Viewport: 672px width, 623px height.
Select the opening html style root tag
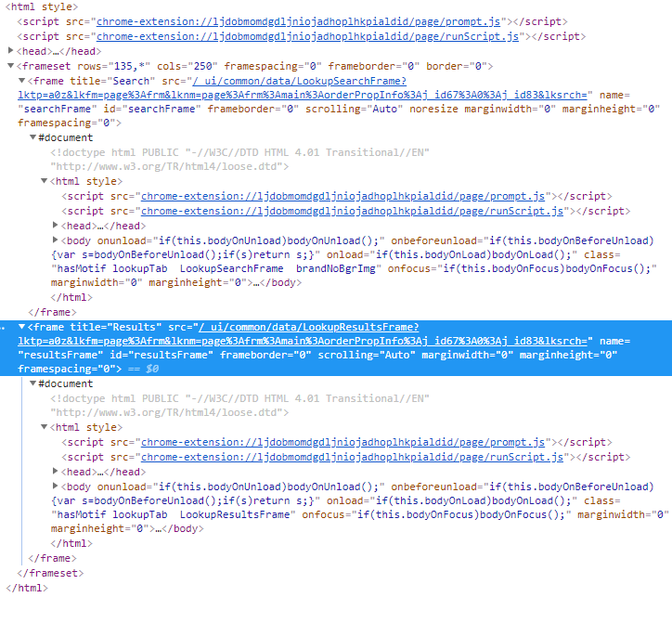coord(42,6)
